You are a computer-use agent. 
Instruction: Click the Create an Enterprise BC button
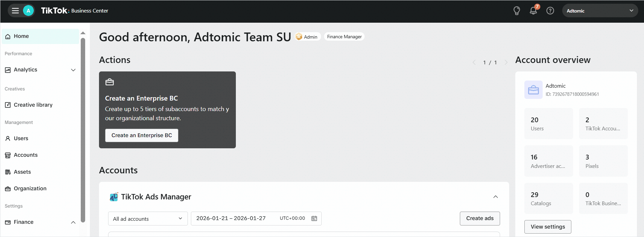[x=142, y=135]
